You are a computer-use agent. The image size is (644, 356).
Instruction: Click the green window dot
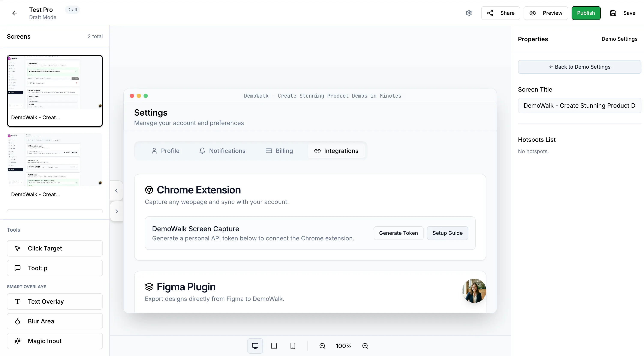click(146, 96)
